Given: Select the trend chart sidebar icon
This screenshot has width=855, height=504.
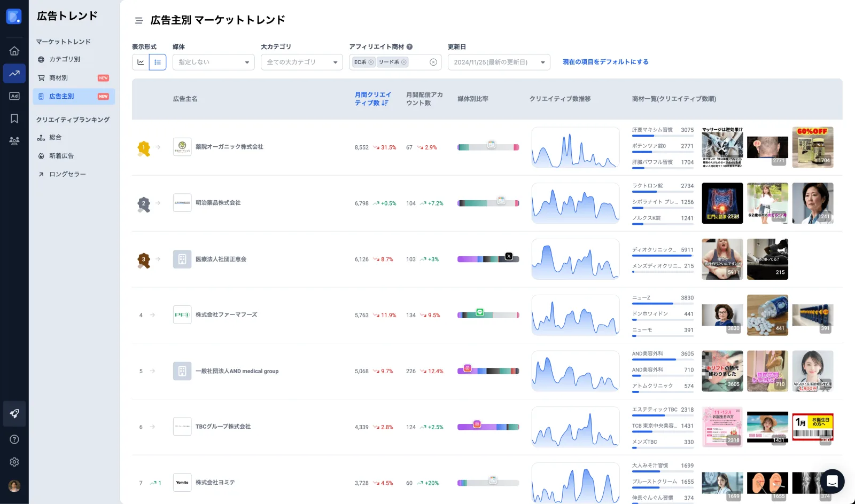Looking at the screenshot, I should pyautogui.click(x=14, y=74).
